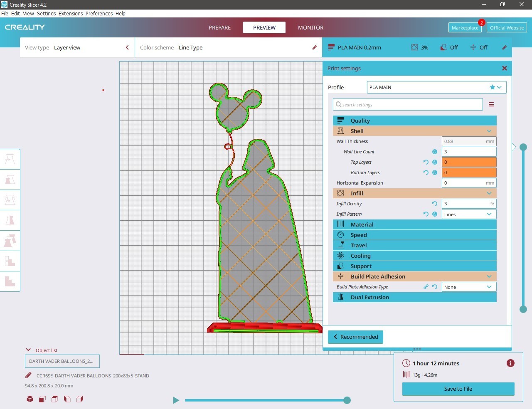Screen dimensions: 532x409
Task: Expand the Material settings section
Action: (415, 224)
